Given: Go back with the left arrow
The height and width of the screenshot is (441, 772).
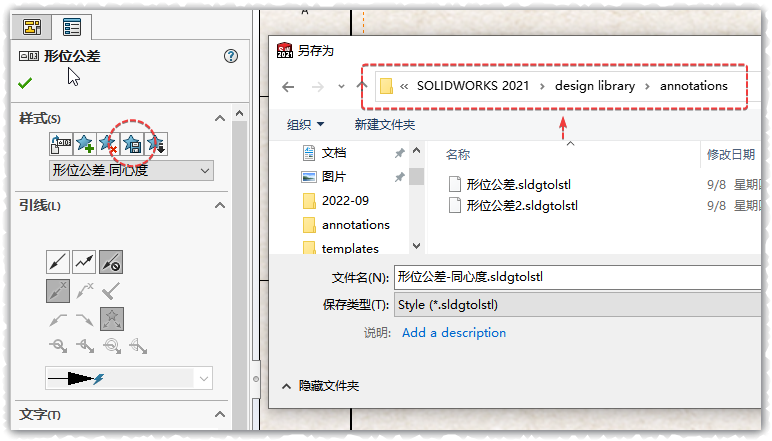Looking at the screenshot, I should [287, 86].
